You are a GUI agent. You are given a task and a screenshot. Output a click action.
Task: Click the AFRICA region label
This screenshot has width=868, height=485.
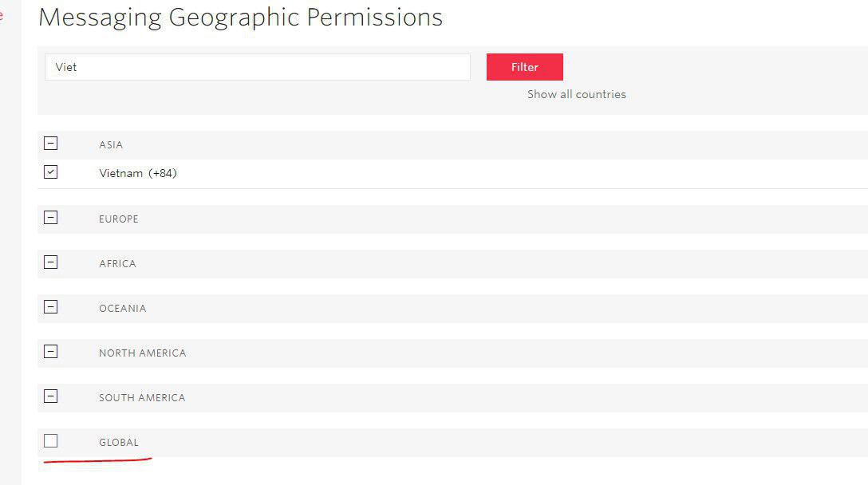coord(117,264)
